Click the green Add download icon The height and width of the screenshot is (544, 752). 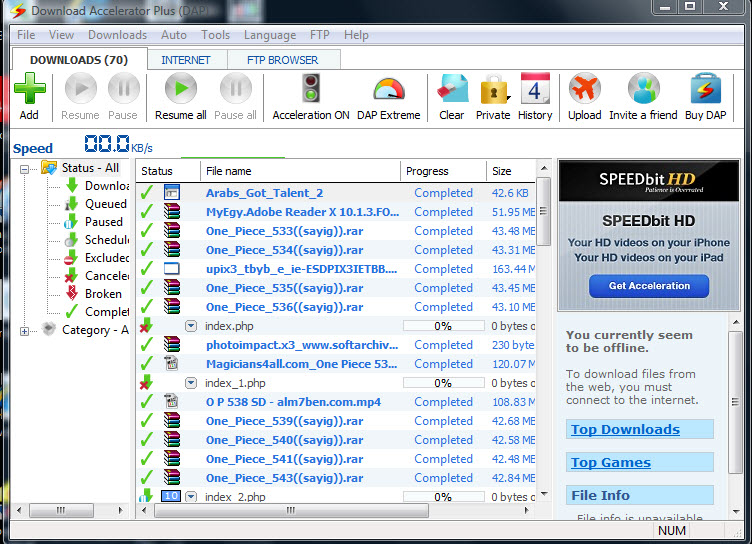(29, 90)
